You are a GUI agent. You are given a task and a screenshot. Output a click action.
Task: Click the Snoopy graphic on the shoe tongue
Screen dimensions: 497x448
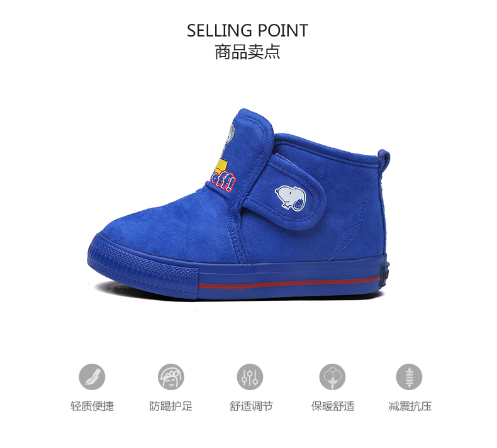(228, 139)
